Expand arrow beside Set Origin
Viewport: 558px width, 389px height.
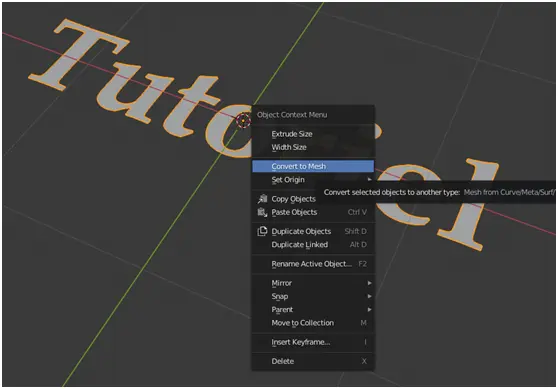[369, 179]
